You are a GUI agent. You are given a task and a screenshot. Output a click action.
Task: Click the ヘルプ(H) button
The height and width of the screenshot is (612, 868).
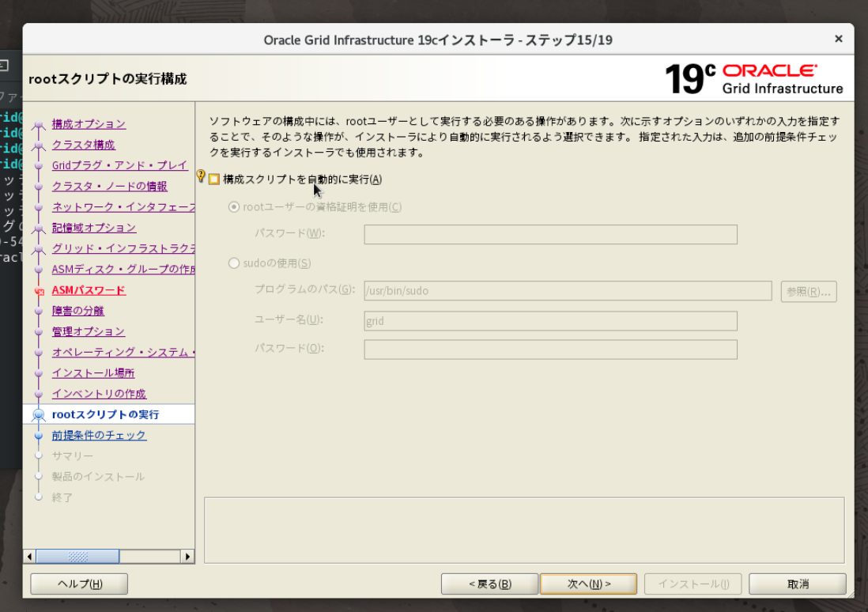click(79, 584)
